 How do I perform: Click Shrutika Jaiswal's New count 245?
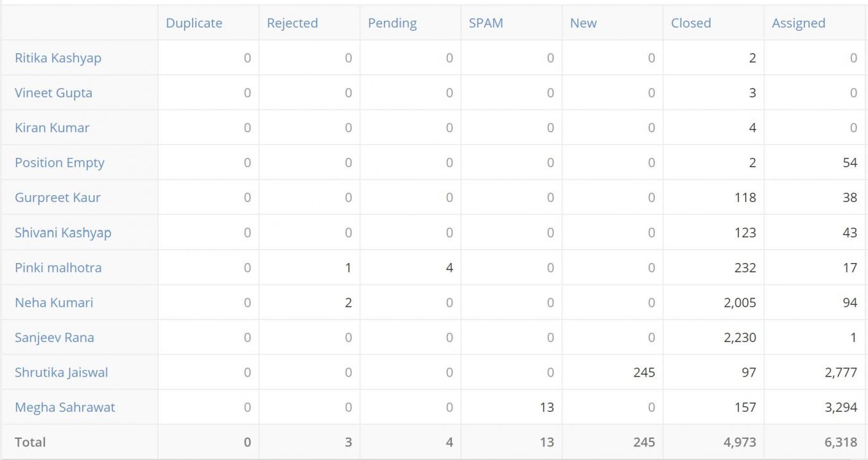[643, 372]
